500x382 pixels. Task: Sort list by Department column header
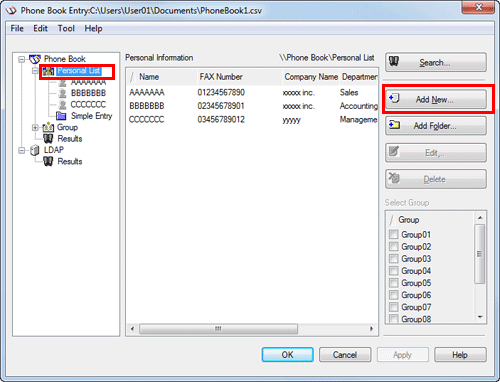(x=359, y=77)
